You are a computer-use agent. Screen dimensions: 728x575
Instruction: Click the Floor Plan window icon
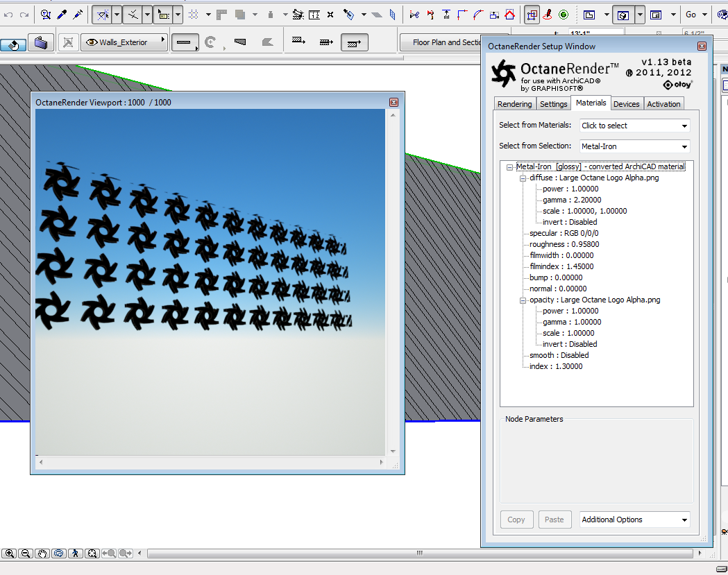pos(589,15)
